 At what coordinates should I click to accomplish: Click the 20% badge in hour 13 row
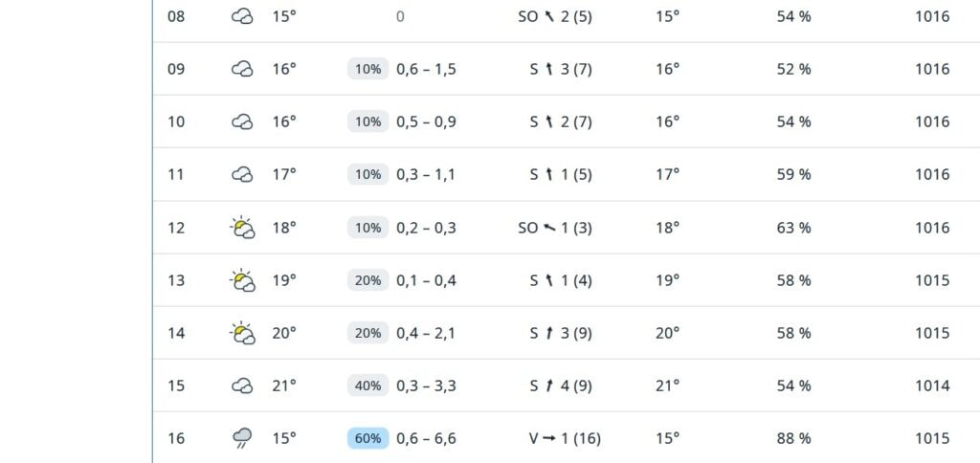click(368, 280)
